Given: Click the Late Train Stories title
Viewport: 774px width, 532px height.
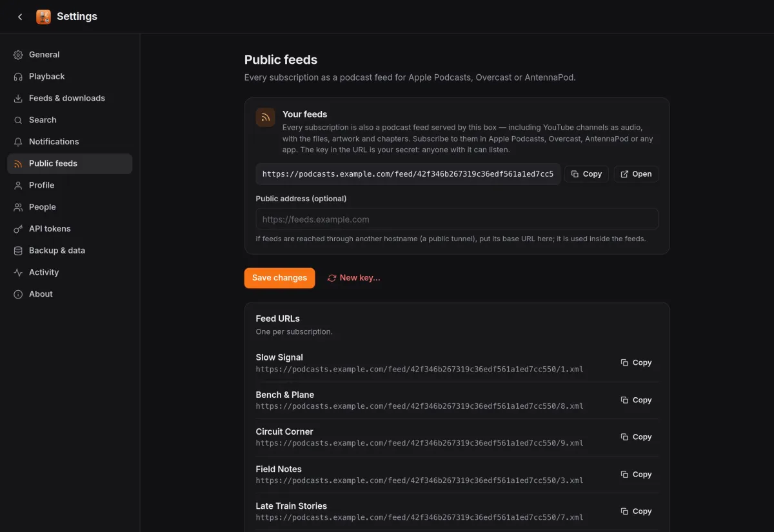Looking at the screenshot, I should pos(292,506).
